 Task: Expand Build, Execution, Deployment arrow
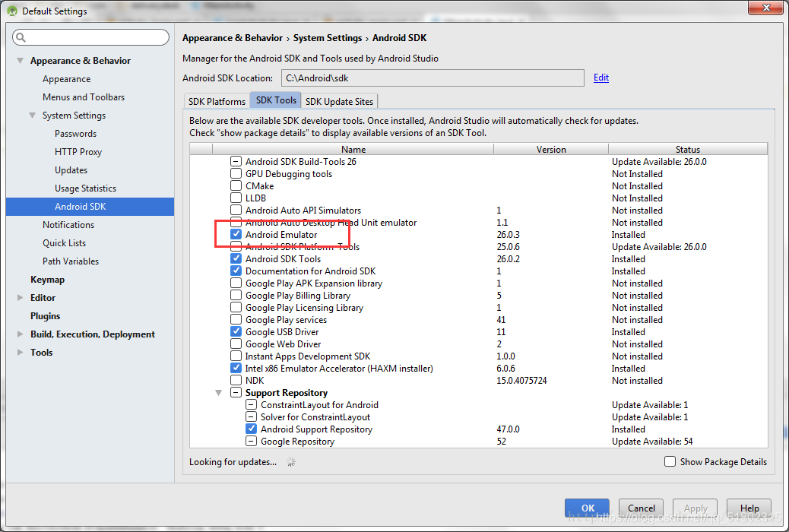(x=20, y=334)
